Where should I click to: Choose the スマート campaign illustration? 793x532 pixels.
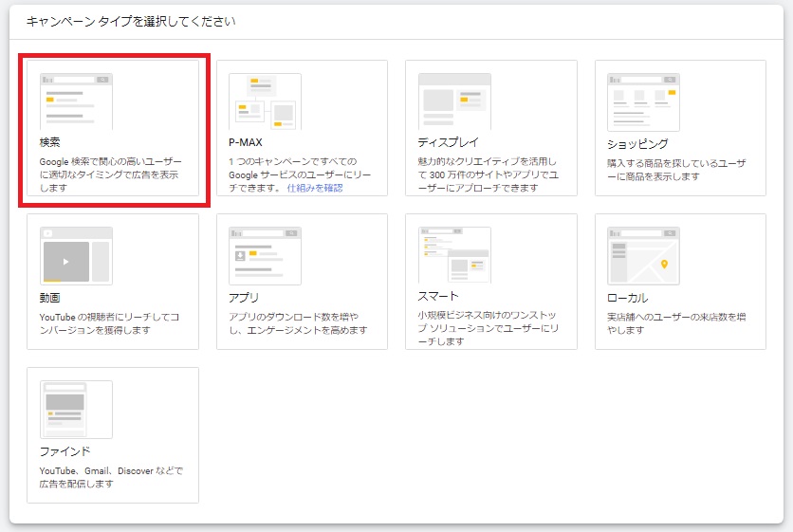[454, 255]
